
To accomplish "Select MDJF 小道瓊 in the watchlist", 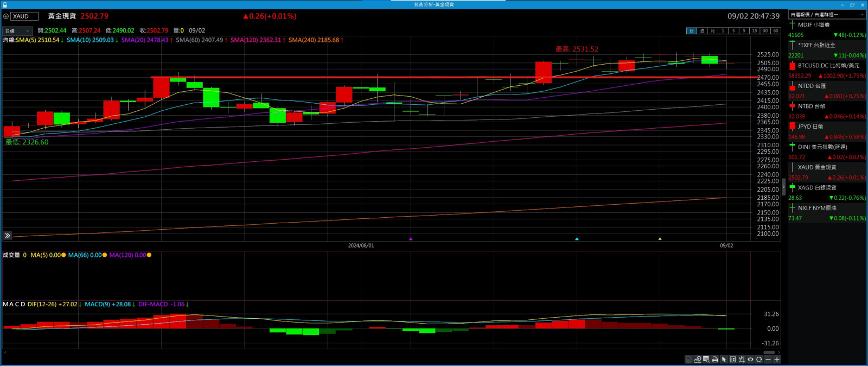I will tap(827, 29).
